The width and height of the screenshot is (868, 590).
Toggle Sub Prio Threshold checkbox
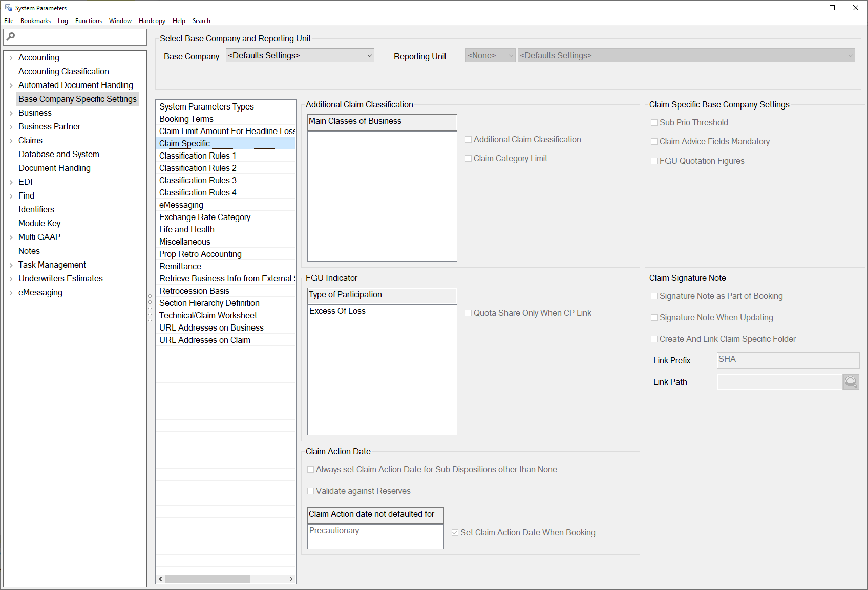click(x=654, y=123)
